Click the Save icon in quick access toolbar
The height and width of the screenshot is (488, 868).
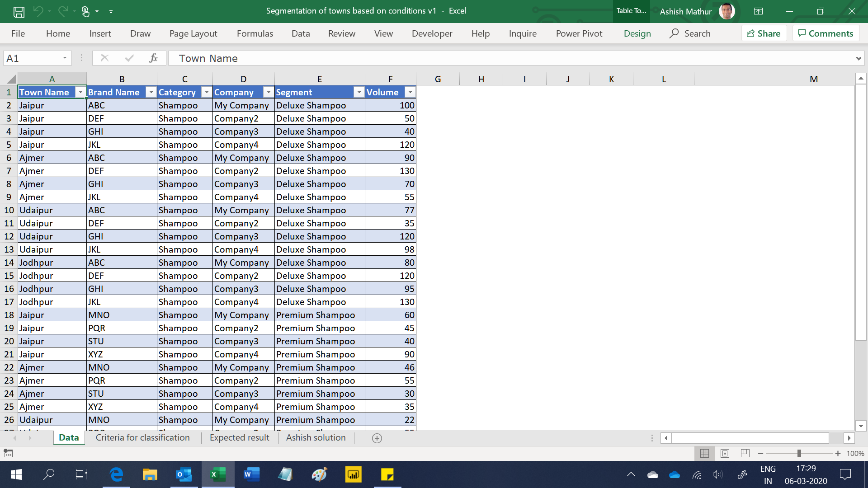pos(19,11)
